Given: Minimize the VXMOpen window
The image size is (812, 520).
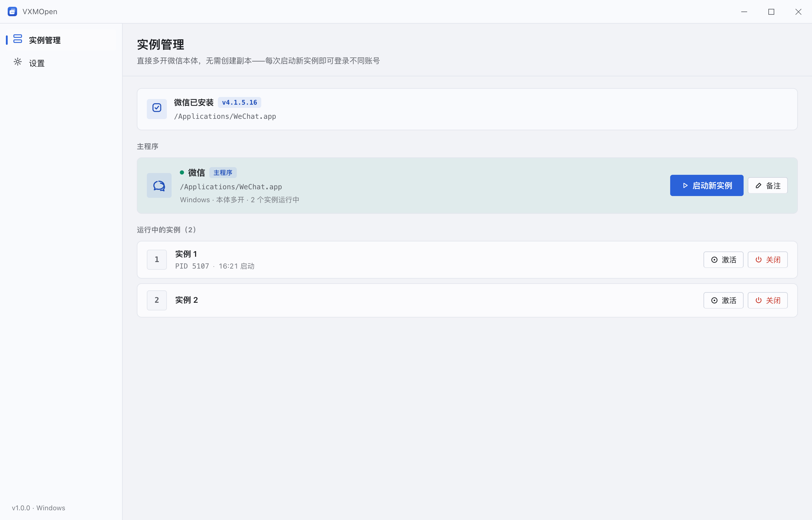Looking at the screenshot, I should click(744, 11).
